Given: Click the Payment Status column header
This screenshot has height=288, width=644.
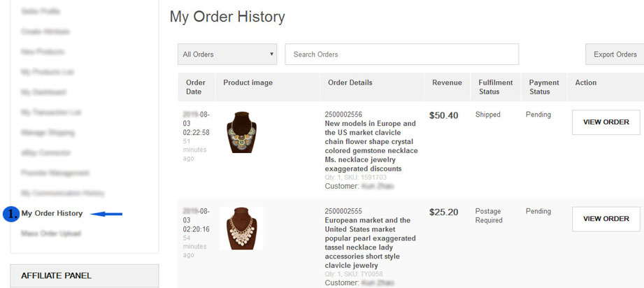Looking at the screenshot, I should pos(544,87).
